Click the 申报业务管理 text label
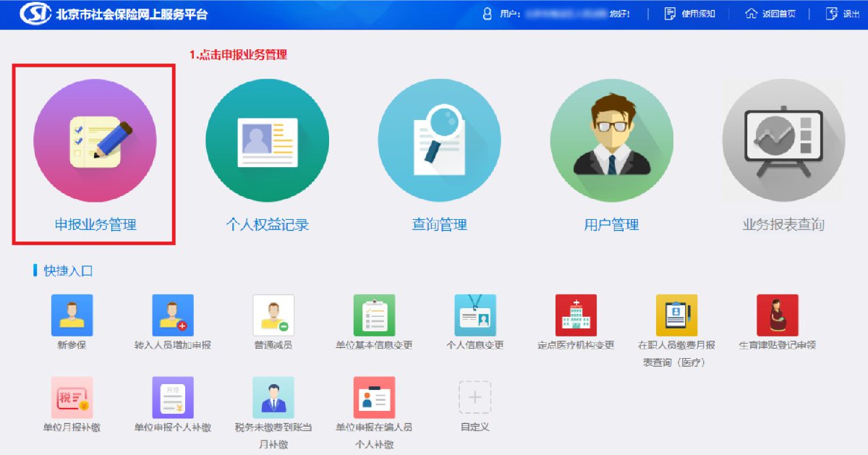 coord(95,224)
